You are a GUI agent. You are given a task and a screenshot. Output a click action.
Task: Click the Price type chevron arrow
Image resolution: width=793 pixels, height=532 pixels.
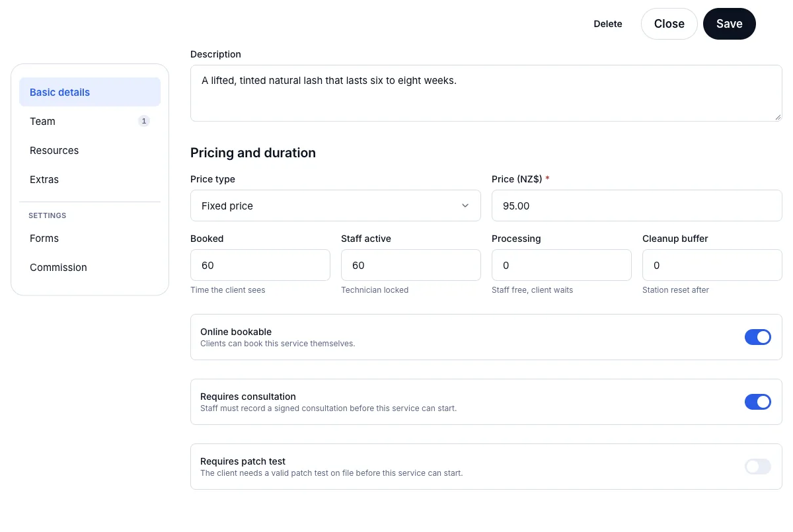pyautogui.click(x=465, y=206)
